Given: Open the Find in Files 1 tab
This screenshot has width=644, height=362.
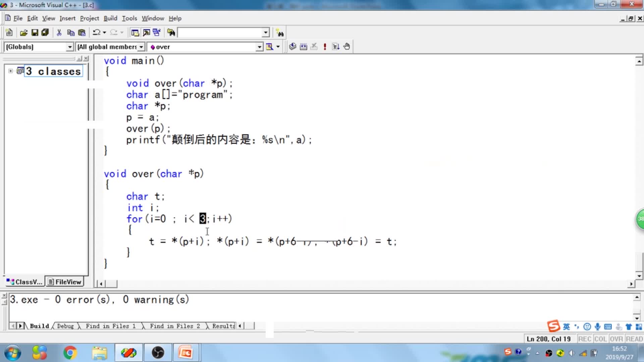Looking at the screenshot, I should click(x=110, y=326).
